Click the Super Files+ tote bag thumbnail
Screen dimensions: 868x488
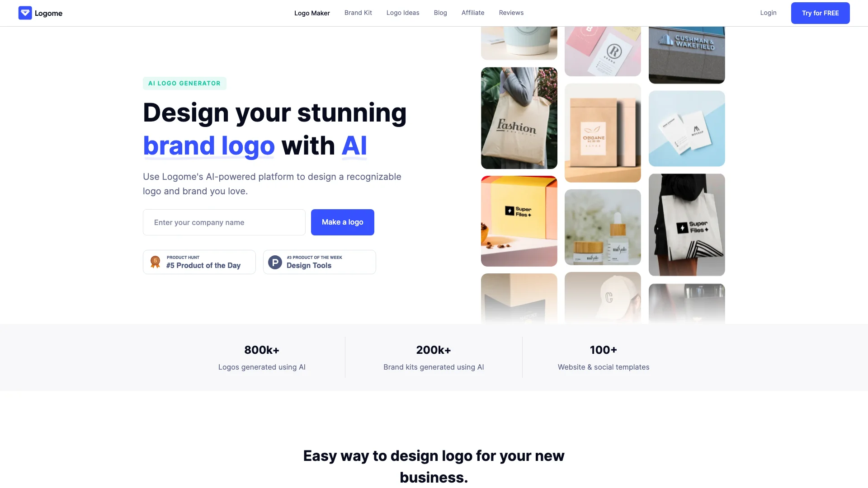pyautogui.click(x=687, y=225)
